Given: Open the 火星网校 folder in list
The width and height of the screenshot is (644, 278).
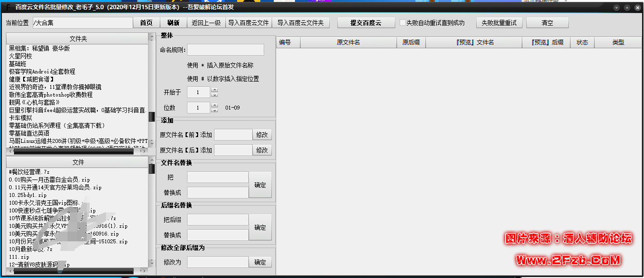Looking at the screenshot, I should point(20,56).
